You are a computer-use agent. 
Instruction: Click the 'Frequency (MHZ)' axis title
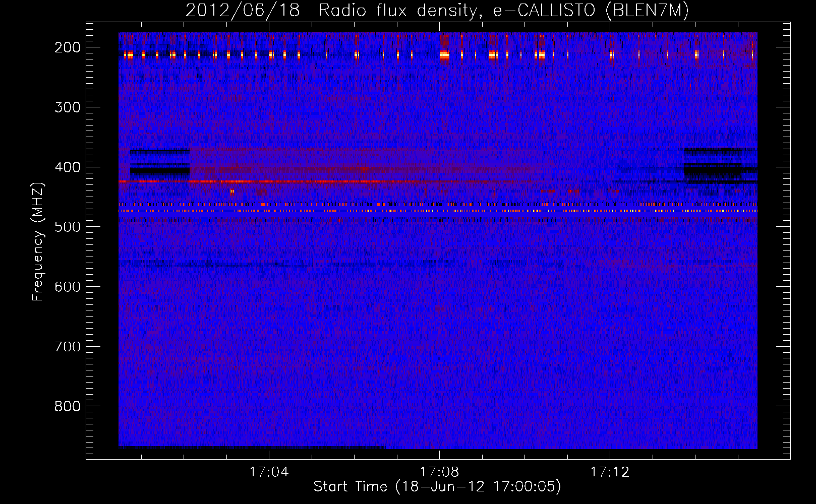point(38,241)
